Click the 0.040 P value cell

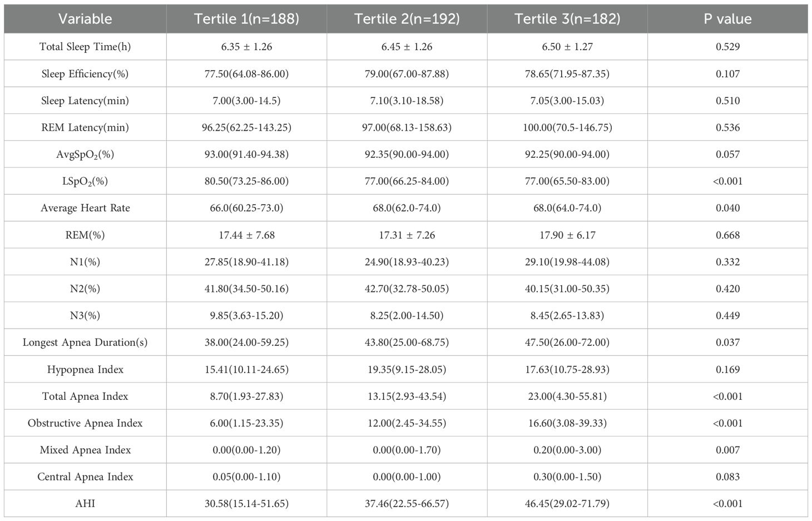click(x=727, y=208)
